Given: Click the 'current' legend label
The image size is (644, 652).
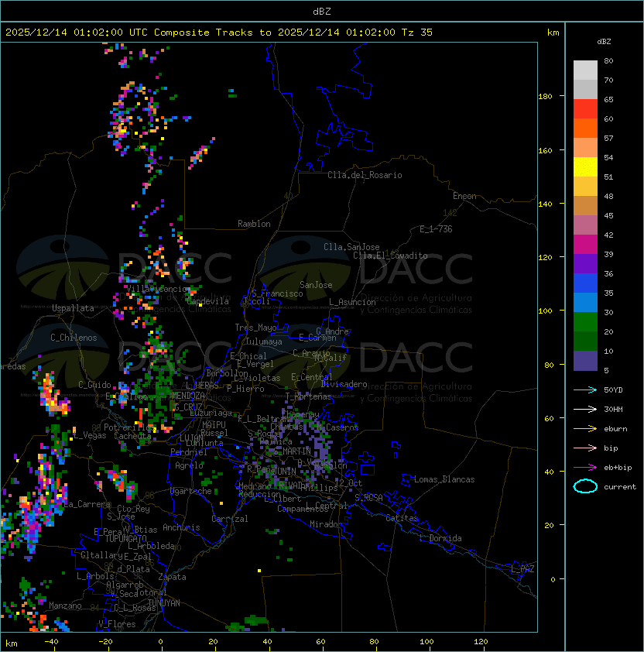Looking at the screenshot, I should pos(620,487).
